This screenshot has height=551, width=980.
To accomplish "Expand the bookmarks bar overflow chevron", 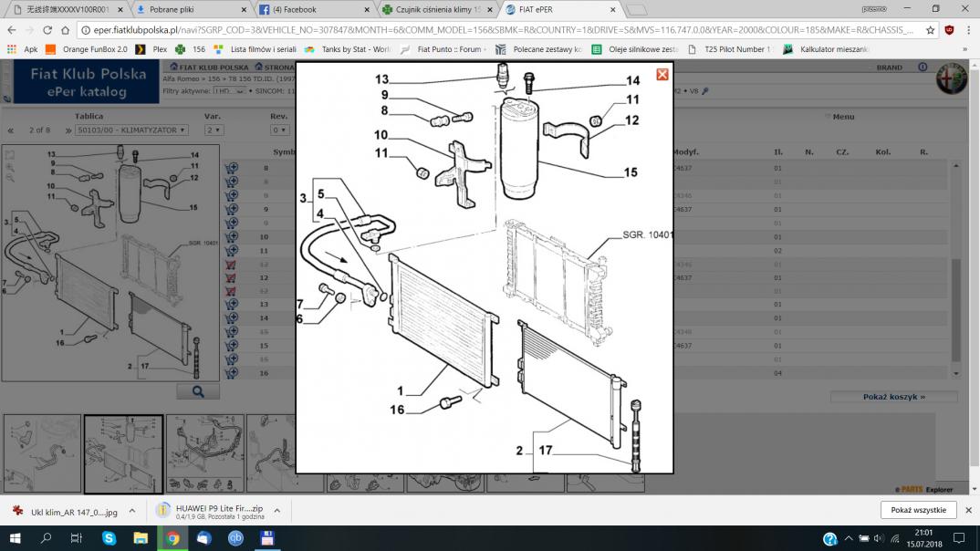I will pos(965,49).
